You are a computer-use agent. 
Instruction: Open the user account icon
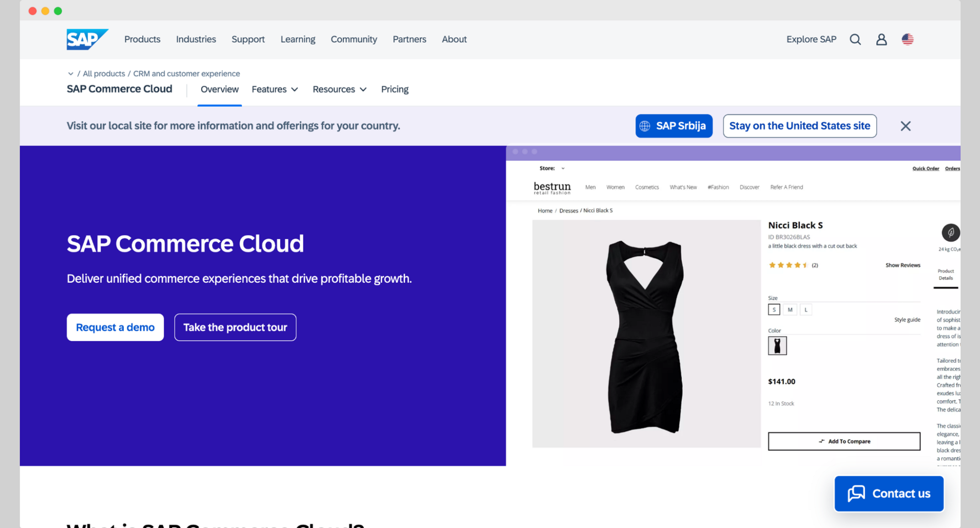881,39
